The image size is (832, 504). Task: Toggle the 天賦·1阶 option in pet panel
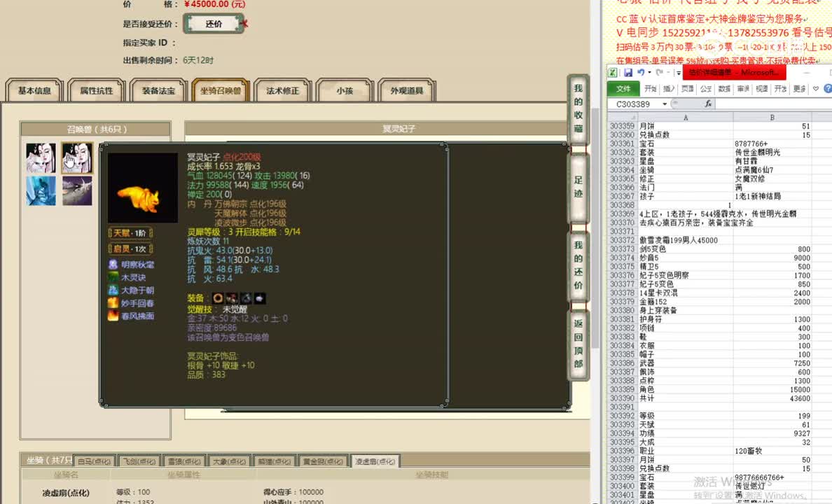tap(128, 233)
